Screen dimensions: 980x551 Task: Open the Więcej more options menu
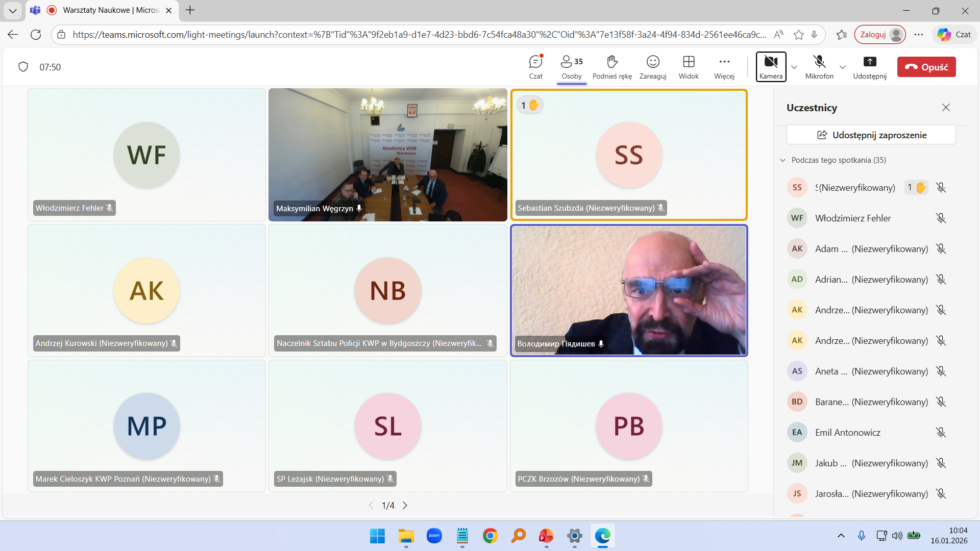click(x=724, y=67)
